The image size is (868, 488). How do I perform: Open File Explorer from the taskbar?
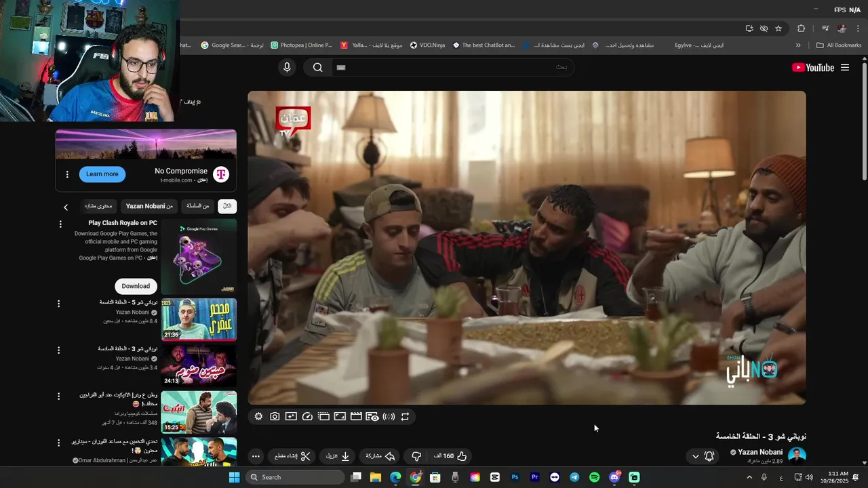coord(376,477)
